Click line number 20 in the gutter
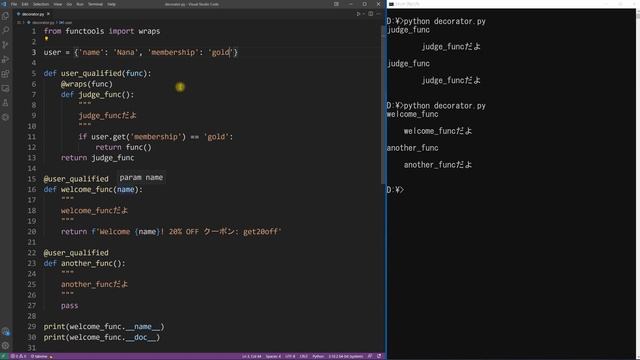 [x=32, y=231]
